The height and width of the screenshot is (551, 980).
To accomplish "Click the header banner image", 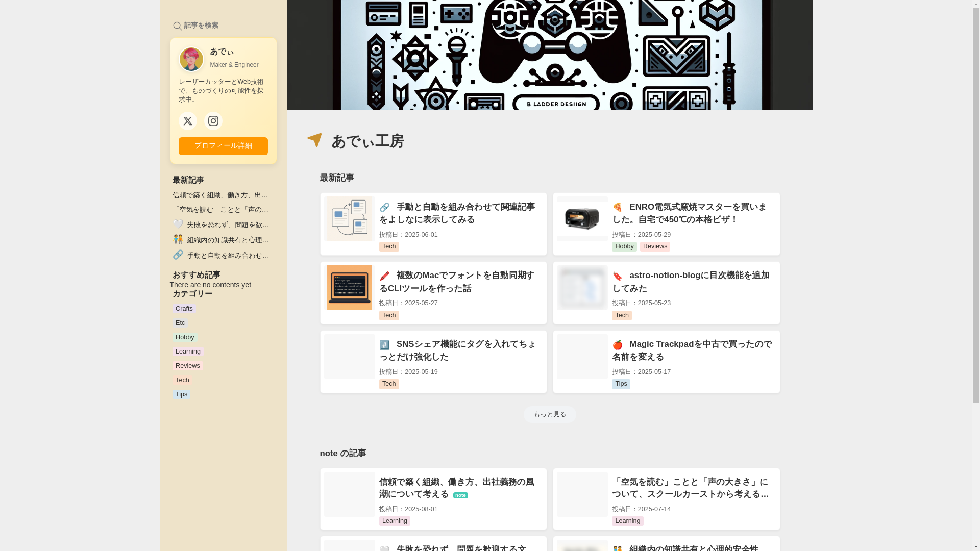I will 550,55.
